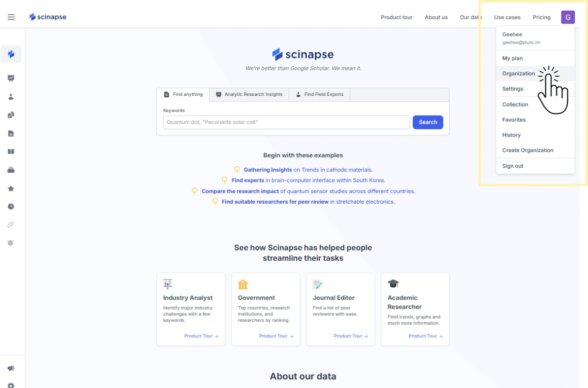The image size is (588, 388).
Task: Click the Journal Editor card title
Action: coord(334,298)
